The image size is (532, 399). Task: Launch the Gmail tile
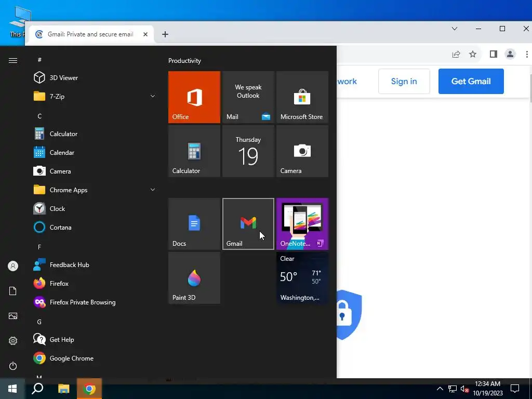(248, 224)
